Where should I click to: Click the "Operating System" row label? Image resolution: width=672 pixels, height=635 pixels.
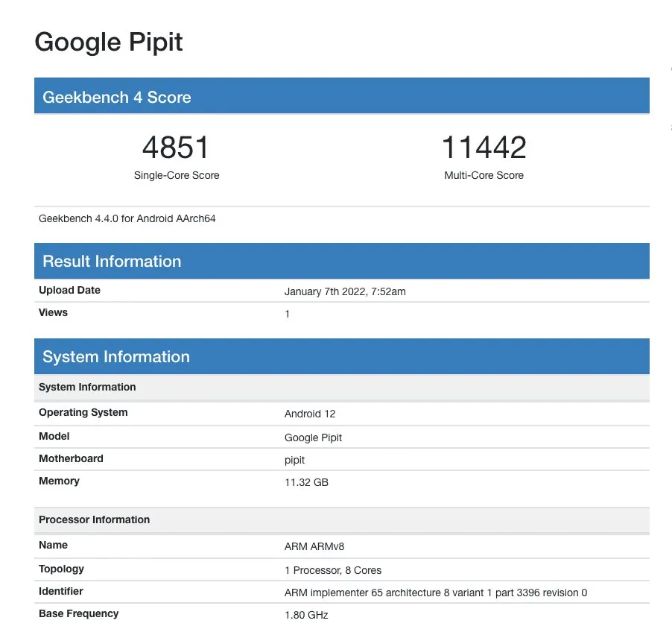pos(83,412)
